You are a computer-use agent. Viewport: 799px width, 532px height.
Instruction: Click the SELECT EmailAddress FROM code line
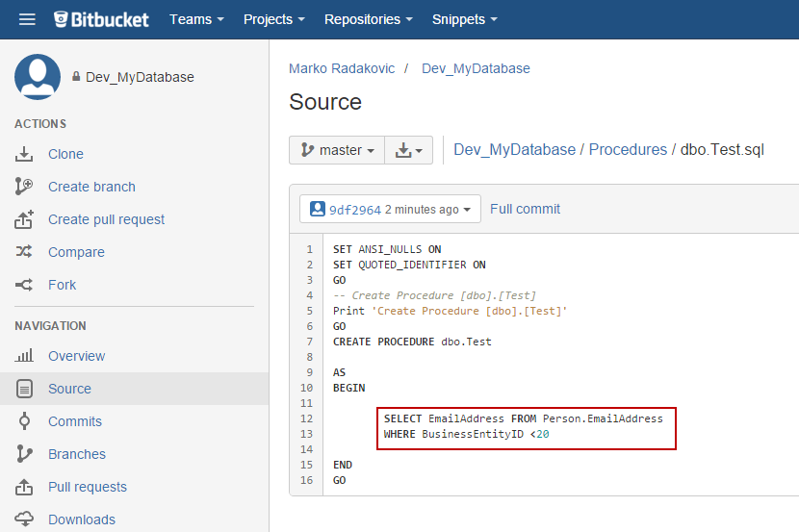(x=524, y=418)
